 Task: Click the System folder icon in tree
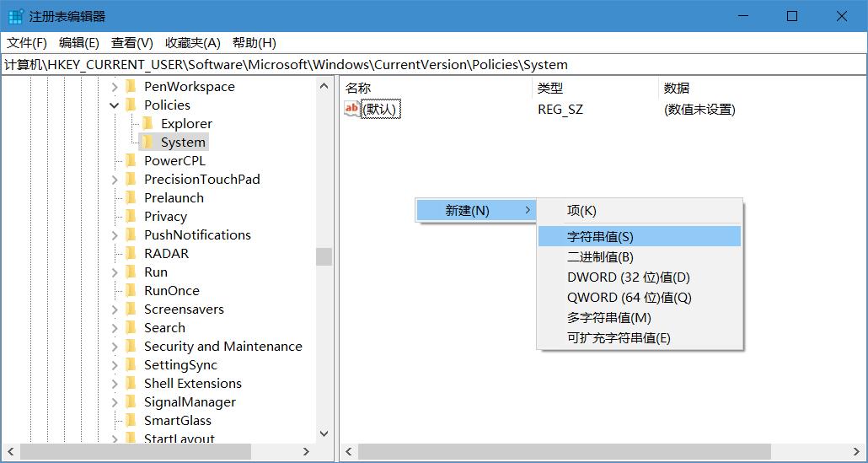pos(147,142)
